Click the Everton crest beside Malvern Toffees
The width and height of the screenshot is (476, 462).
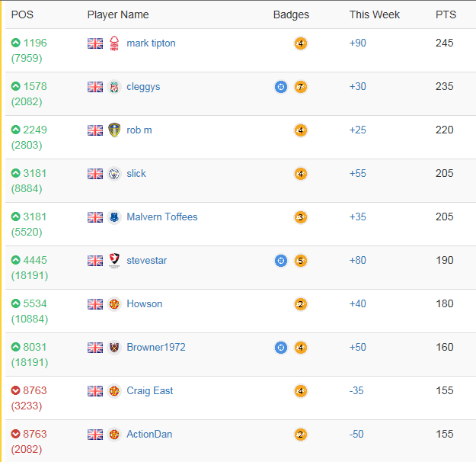[114, 217]
